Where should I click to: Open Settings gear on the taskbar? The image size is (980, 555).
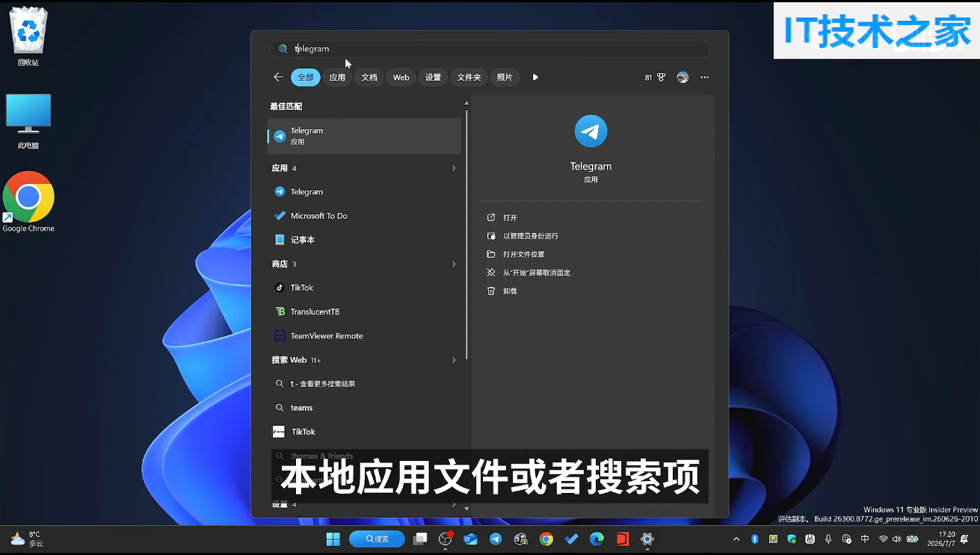tap(647, 539)
